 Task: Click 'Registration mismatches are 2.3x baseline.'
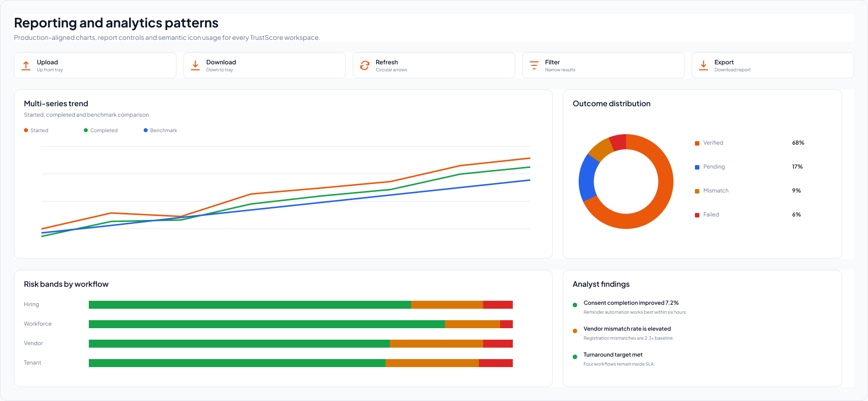629,338
